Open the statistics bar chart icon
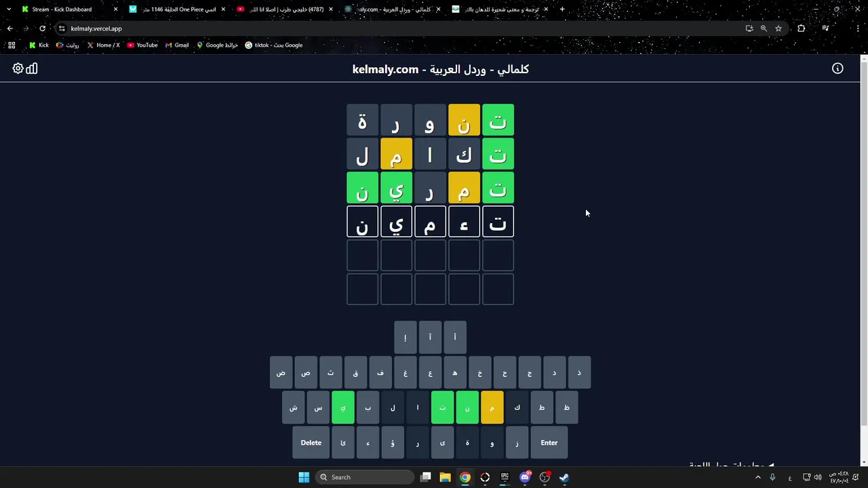The width and height of the screenshot is (868, 488). point(32,68)
